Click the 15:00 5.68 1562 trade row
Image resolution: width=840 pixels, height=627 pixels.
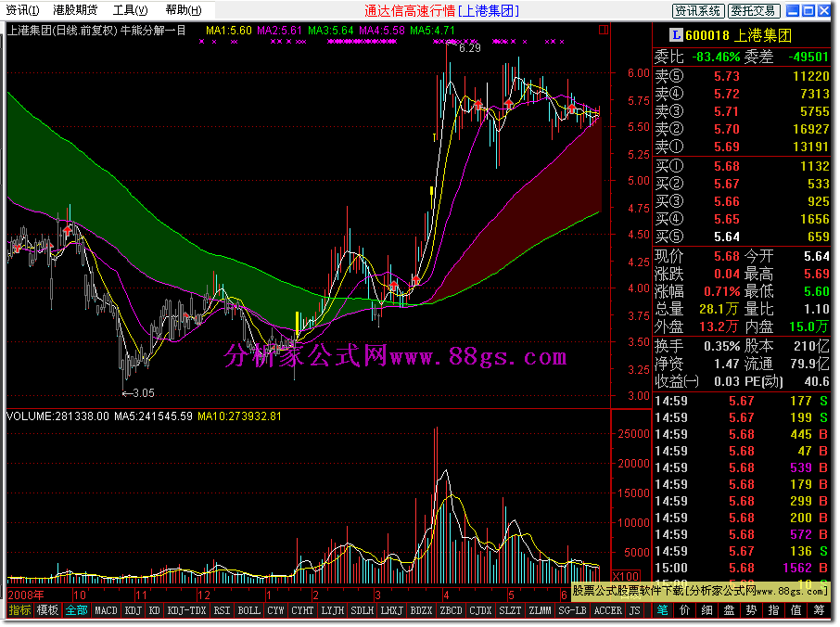tap(742, 568)
